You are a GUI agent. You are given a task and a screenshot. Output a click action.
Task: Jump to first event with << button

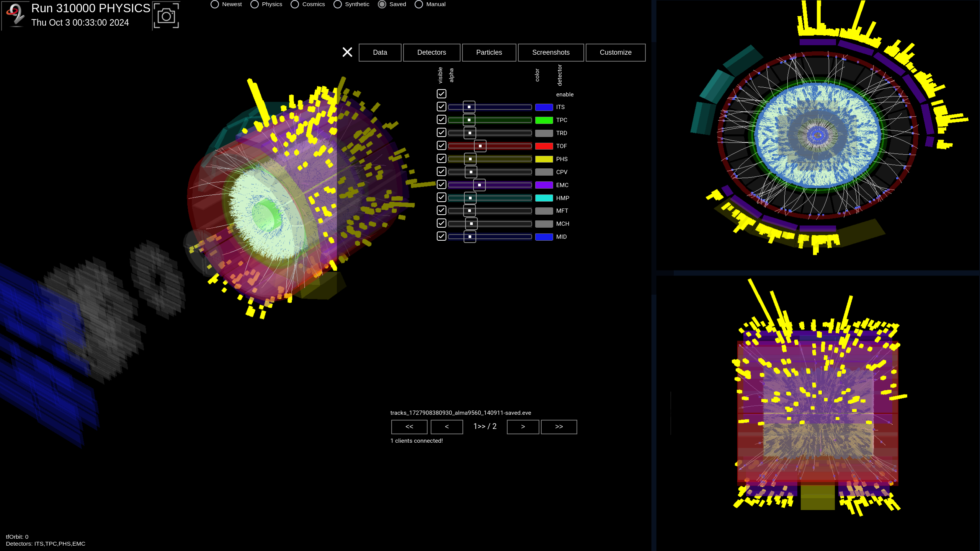409,427
